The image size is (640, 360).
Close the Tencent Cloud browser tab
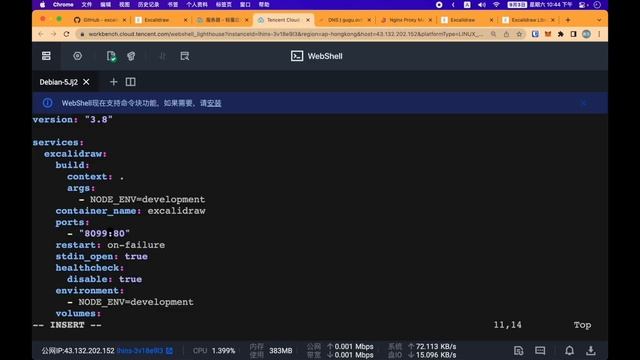308,20
